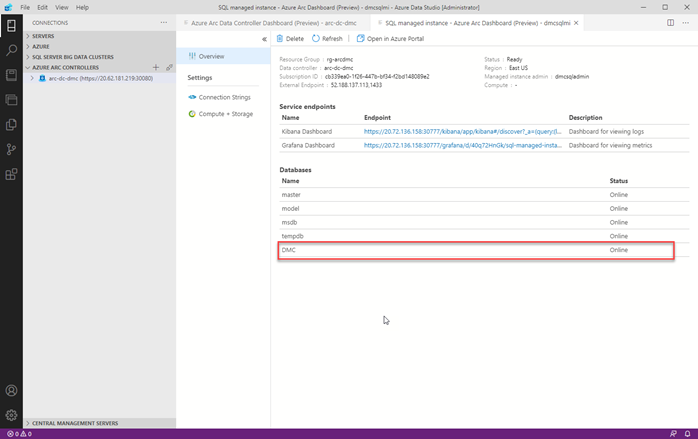Add a new Azure Arc controller with plus icon
This screenshot has height=439, width=698.
point(156,67)
